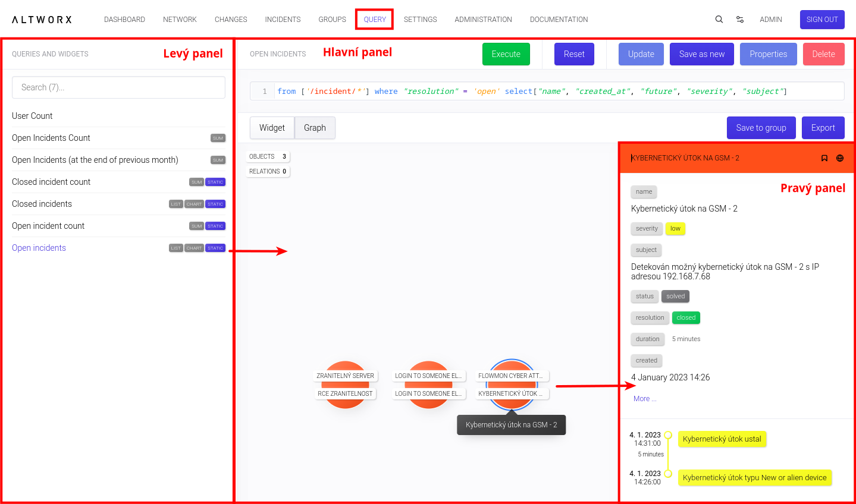The height and width of the screenshot is (504, 856).
Task: Go to the Incidents menu
Action: 283,20
